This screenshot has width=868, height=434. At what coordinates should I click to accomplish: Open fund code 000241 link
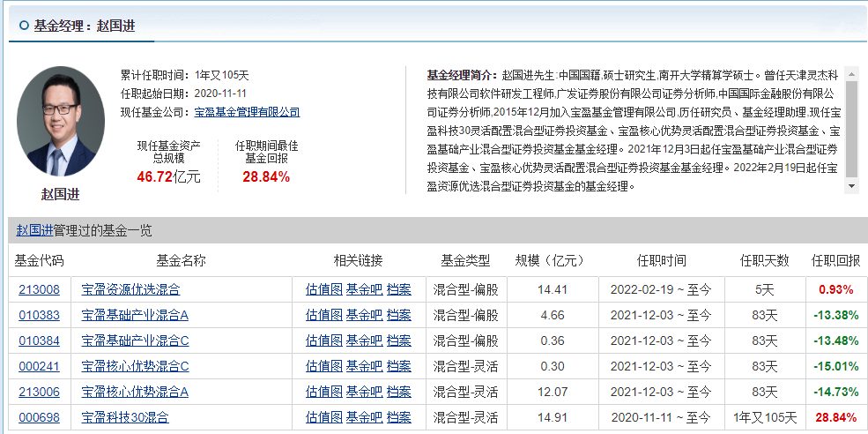(39, 366)
